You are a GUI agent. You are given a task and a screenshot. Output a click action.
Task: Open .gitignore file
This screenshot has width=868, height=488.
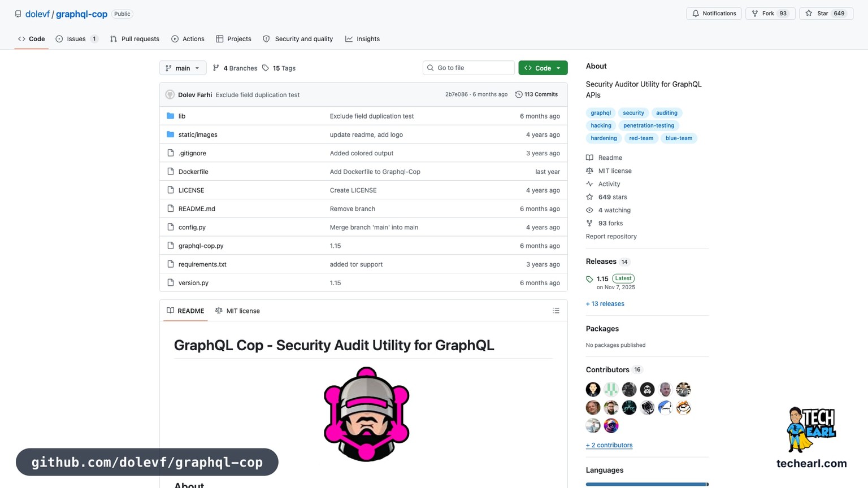[192, 153]
